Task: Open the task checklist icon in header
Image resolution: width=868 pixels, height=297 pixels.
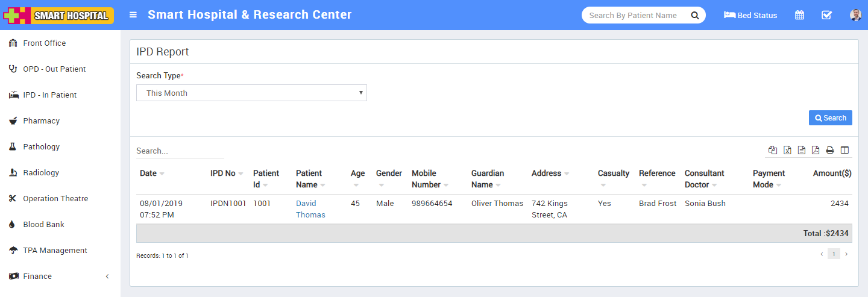Action: (x=826, y=15)
